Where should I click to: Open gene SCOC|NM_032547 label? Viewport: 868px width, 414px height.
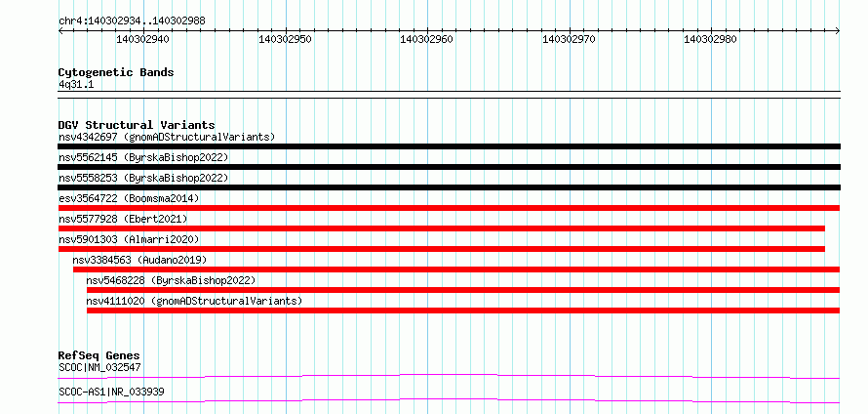click(100, 367)
